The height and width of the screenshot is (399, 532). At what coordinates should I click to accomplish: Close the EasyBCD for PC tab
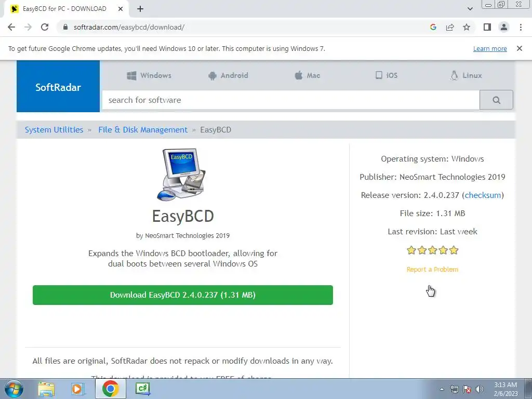[x=121, y=9]
